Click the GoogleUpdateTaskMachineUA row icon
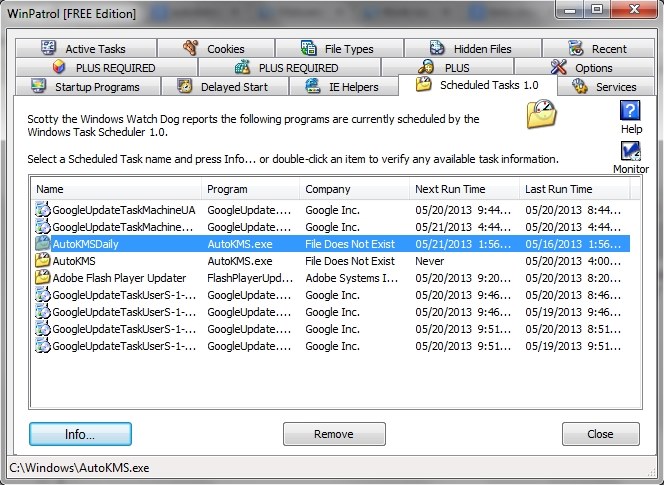Viewport: 664px width, 485px height. point(42,210)
